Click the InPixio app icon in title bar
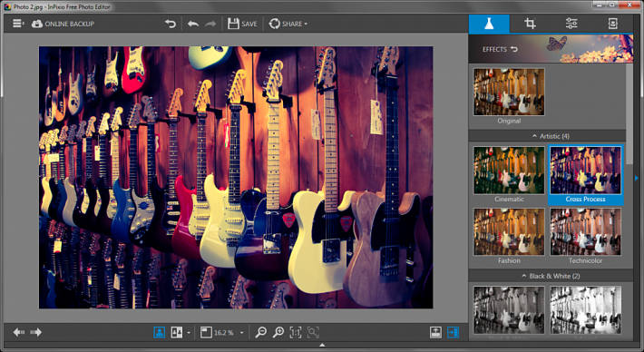This screenshot has width=644, height=352. [x=7, y=7]
